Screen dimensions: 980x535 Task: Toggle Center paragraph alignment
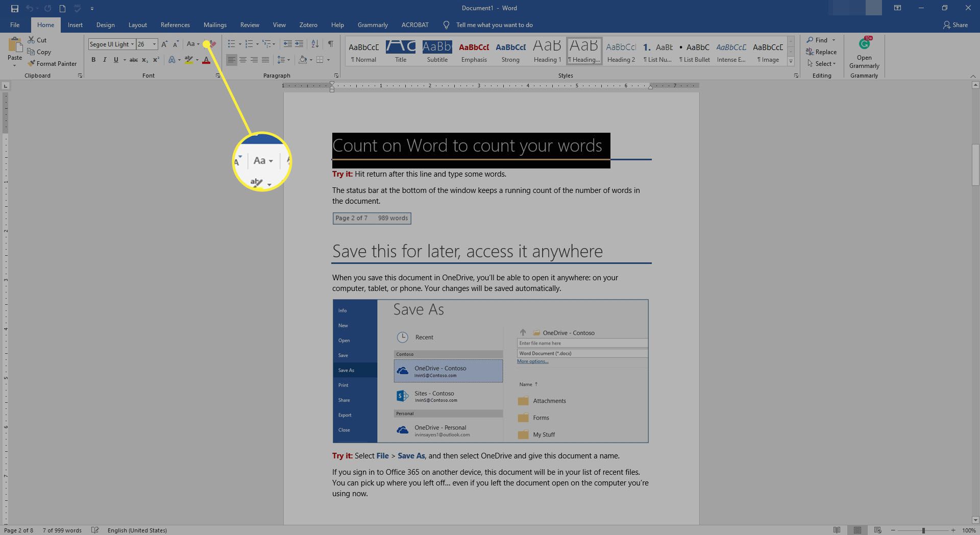coord(243,60)
